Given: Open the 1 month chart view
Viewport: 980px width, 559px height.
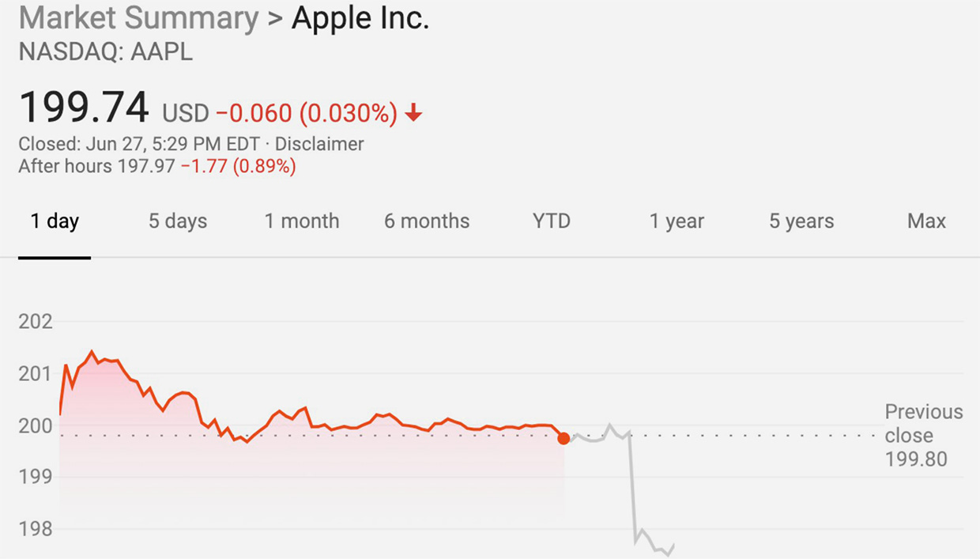Looking at the screenshot, I should click(x=302, y=221).
